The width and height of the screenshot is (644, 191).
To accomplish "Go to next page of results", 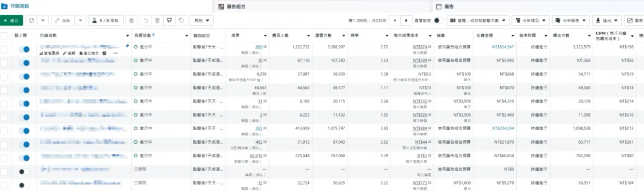I will (406, 20).
